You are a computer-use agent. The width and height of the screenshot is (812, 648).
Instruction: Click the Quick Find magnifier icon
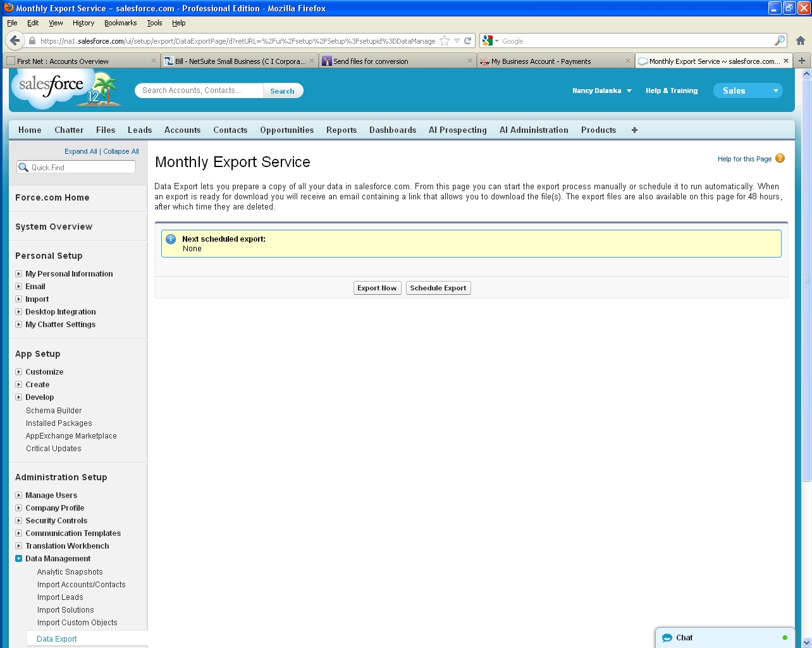(x=23, y=167)
